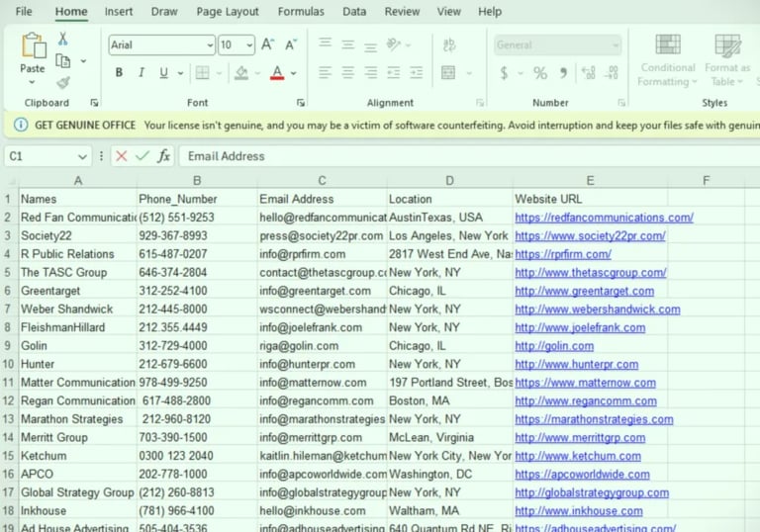
Task: Confirm entry with check mark
Action: (142, 156)
